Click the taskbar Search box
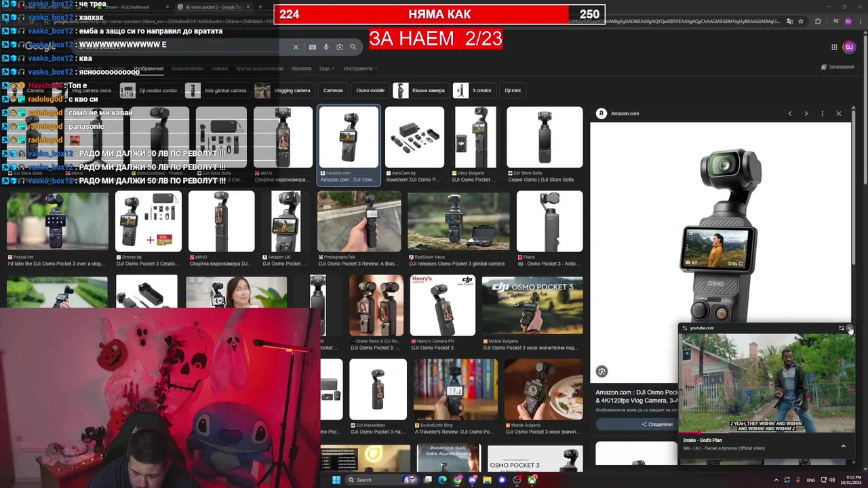Screen dimensions: 868x488 (x=383, y=480)
